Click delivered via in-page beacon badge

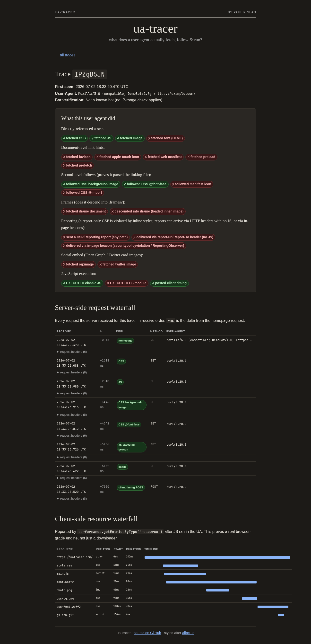pos(124,246)
